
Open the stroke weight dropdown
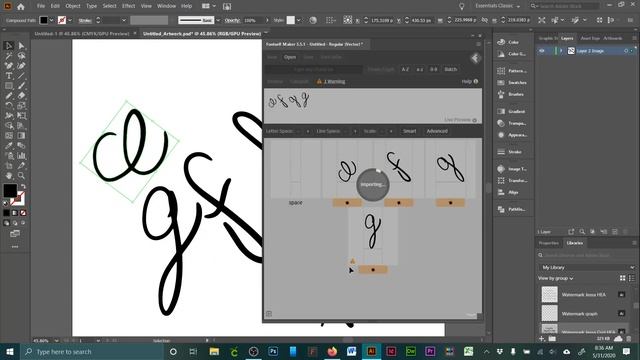click(124, 20)
